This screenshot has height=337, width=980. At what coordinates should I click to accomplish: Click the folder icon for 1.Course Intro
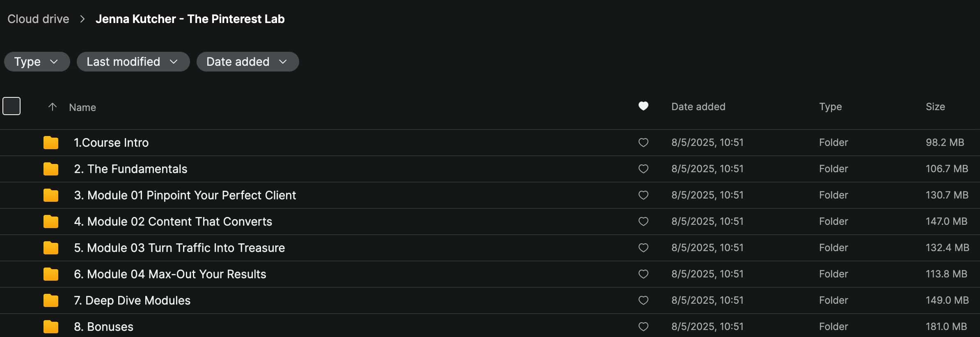point(50,143)
